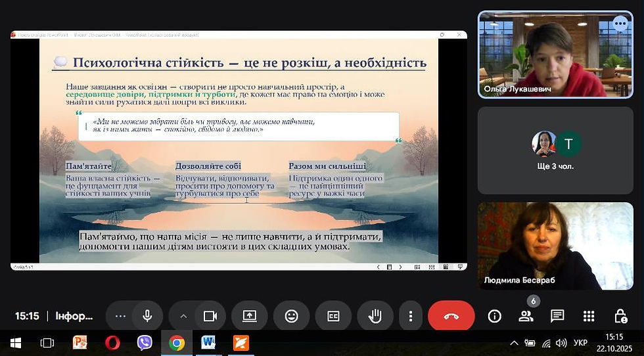
Task: Click options dots on Ольга Лукашевич tile
Action: [620, 24]
